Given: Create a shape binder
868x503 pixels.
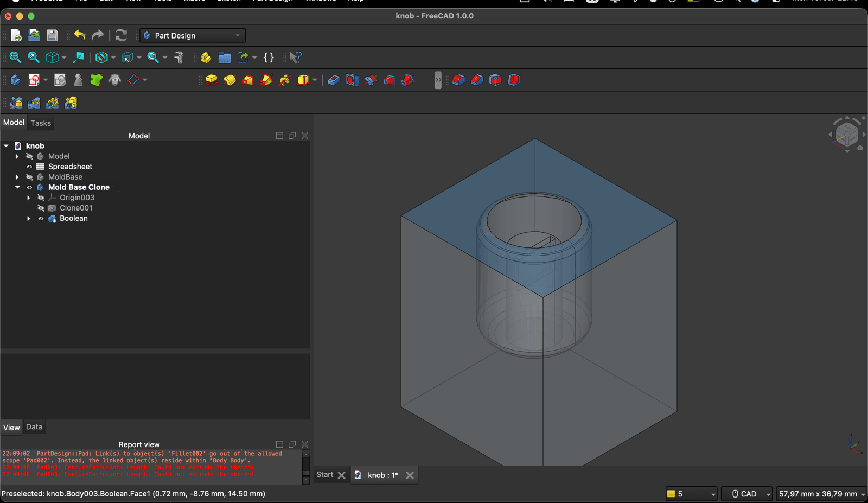Looking at the screenshot, I should point(97,80).
